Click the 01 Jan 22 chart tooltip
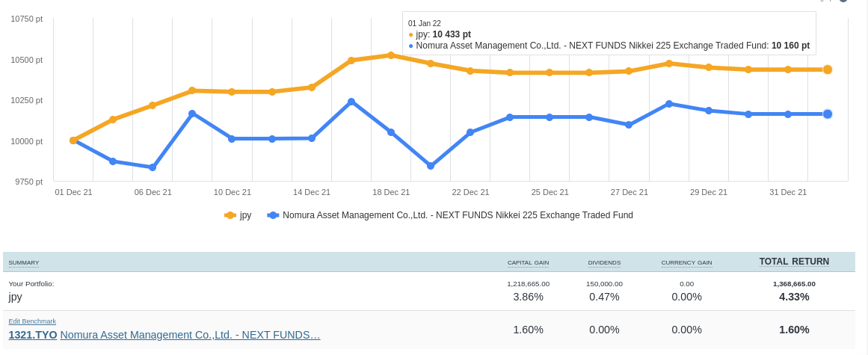The height and width of the screenshot is (355, 868). pos(609,34)
